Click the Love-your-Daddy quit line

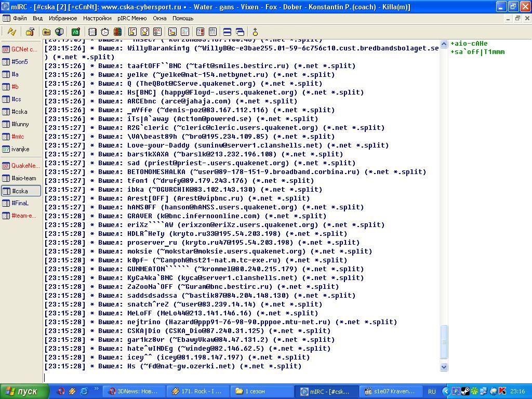(x=217, y=145)
